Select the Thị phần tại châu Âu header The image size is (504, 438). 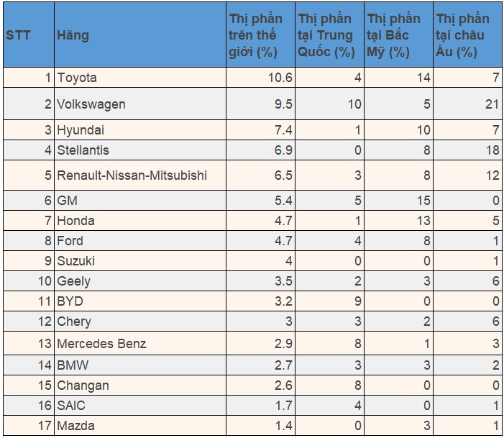click(x=467, y=35)
